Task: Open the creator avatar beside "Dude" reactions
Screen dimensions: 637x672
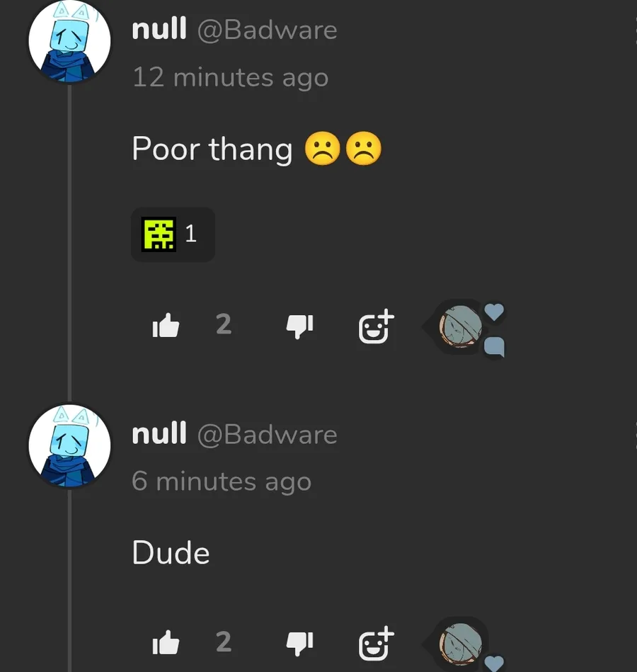Action: pos(461,644)
